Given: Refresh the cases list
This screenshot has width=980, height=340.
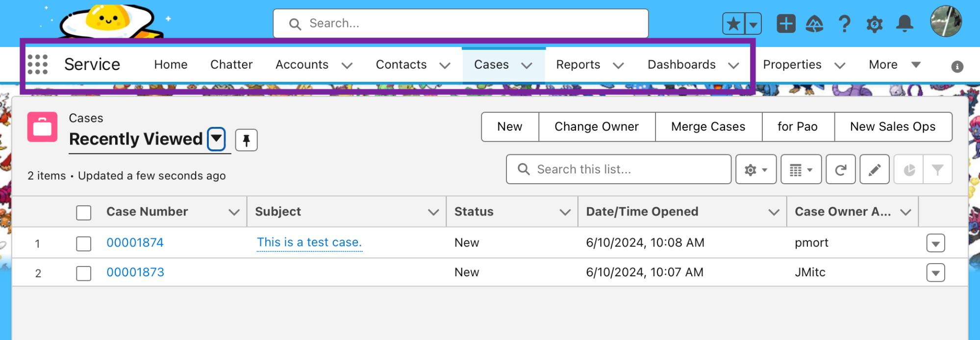Looking at the screenshot, I should (x=840, y=170).
